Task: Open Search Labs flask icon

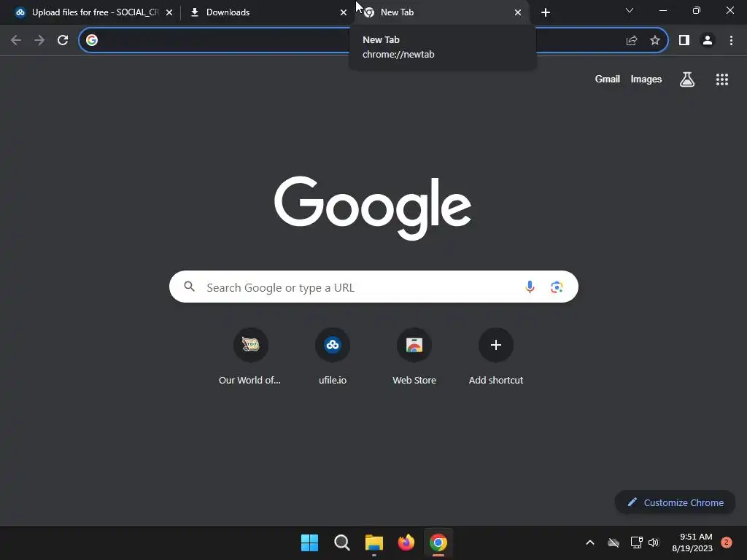Action: pos(687,79)
